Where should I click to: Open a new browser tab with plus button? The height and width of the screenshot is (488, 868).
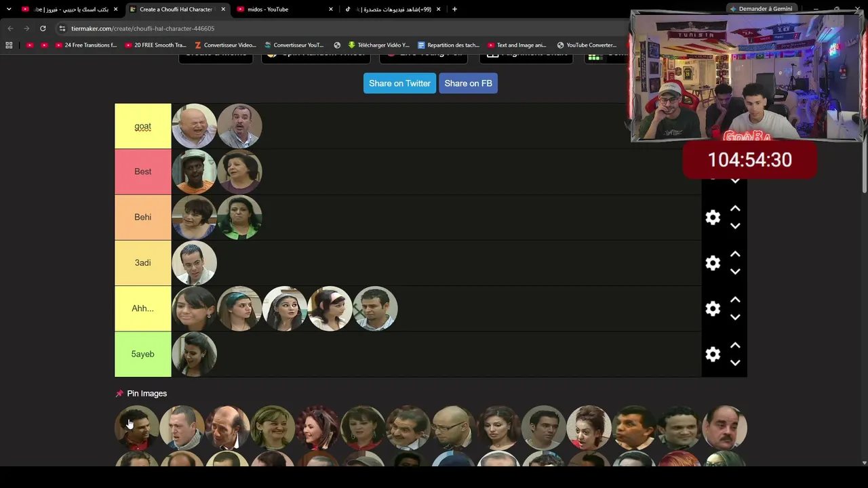454,9
